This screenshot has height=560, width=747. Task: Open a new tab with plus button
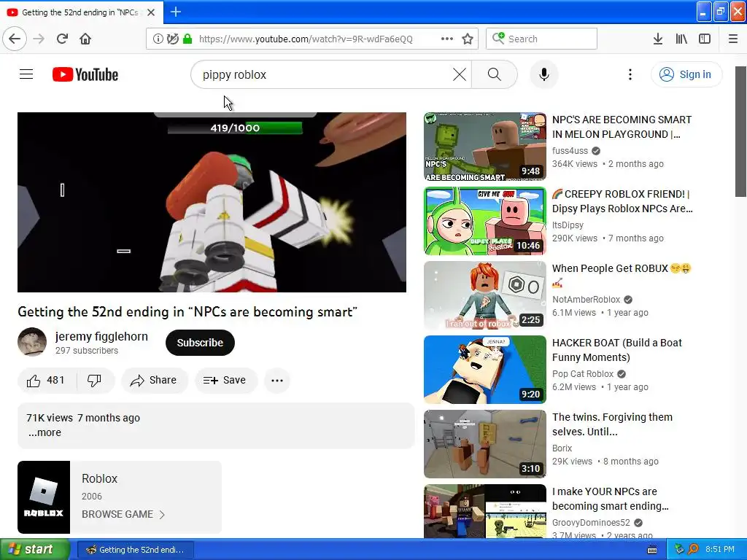tap(175, 12)
